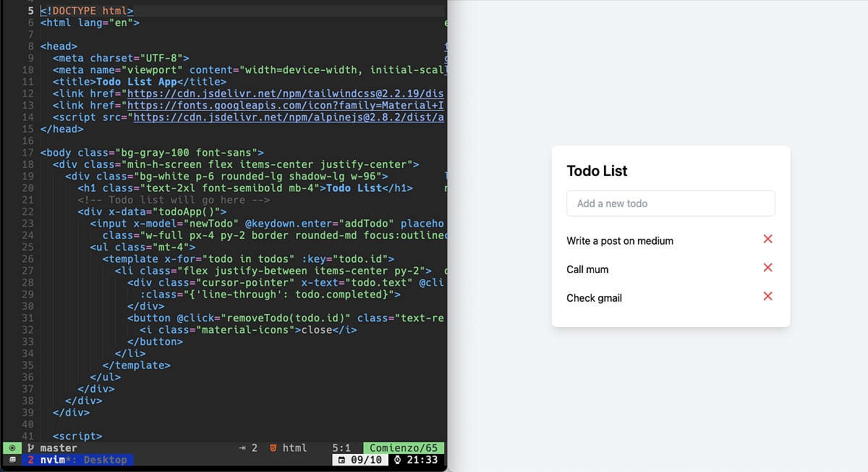Click the tab counter icon showing 2
The width and height of the screenshot is (868, 472).
(x=243, y=447)
